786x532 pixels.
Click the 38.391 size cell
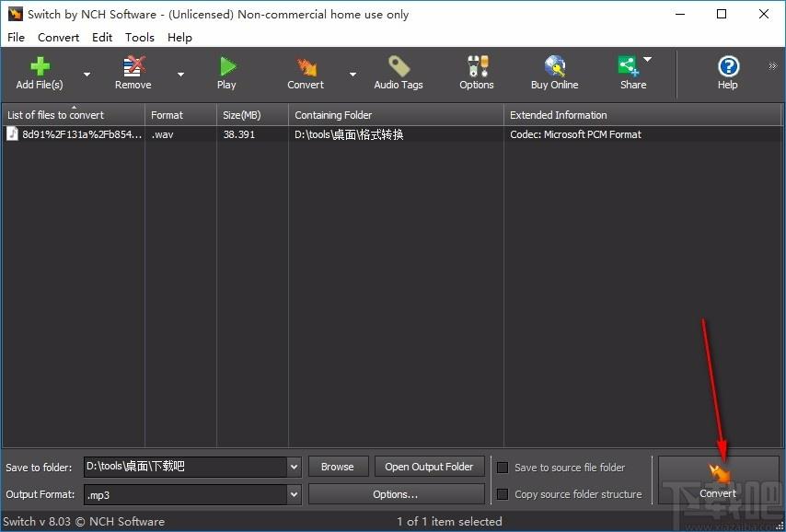(x=239, y=134)
